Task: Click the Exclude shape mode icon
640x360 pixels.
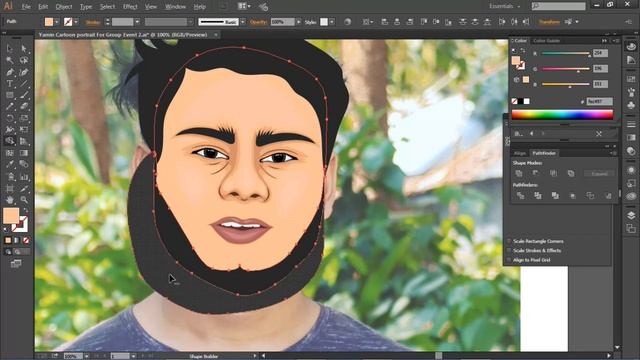Action: click(x=571, y=173)
